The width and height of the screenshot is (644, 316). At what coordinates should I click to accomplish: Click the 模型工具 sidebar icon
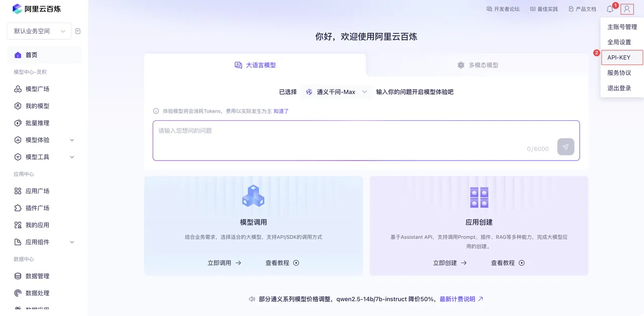(x=18, y=157)
